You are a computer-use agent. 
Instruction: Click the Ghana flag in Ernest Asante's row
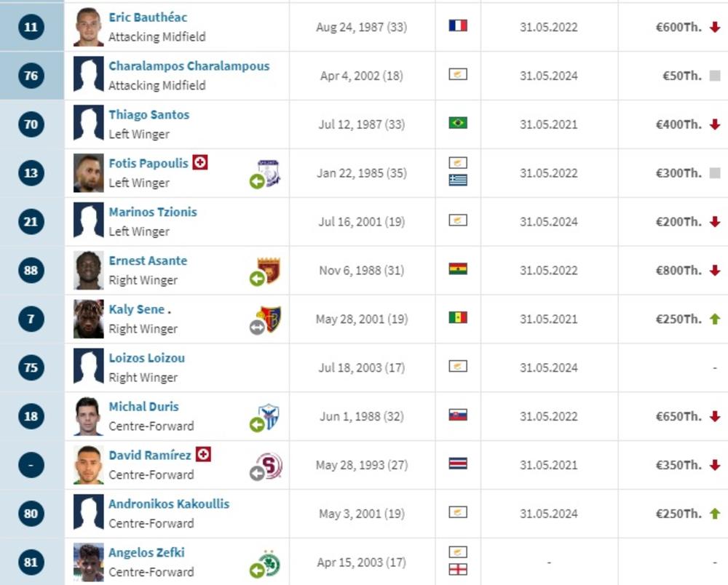458,269
